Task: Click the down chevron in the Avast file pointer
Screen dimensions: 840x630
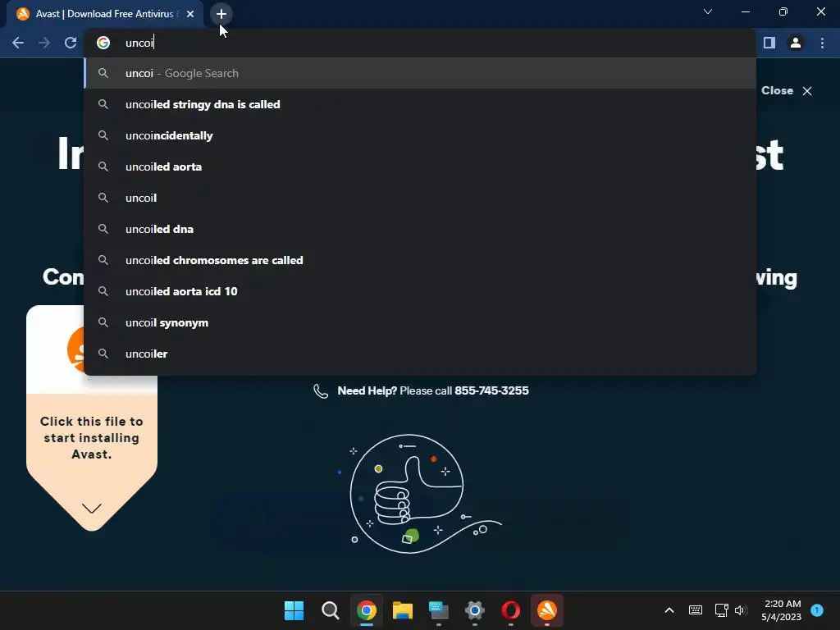Action: click(x=92, y=508)
